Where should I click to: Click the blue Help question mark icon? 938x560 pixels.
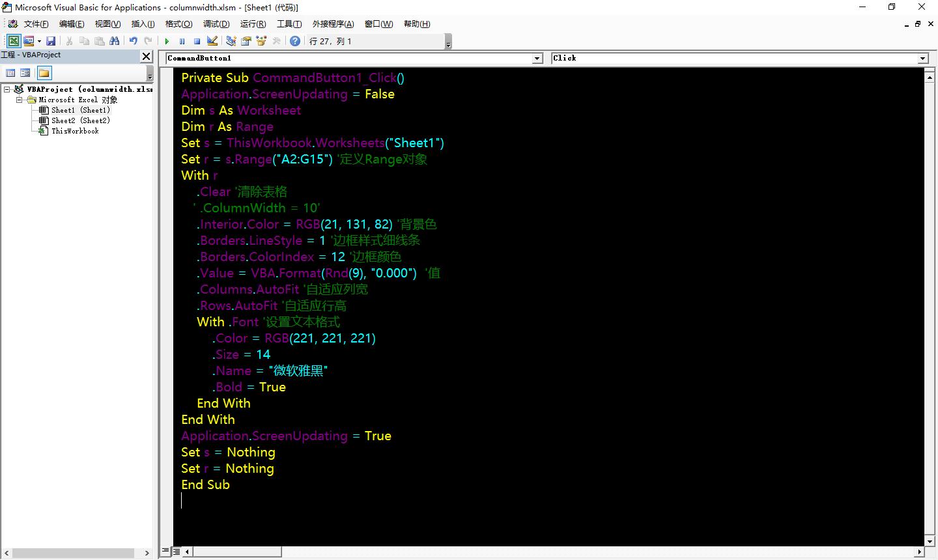tap(295, 41)
